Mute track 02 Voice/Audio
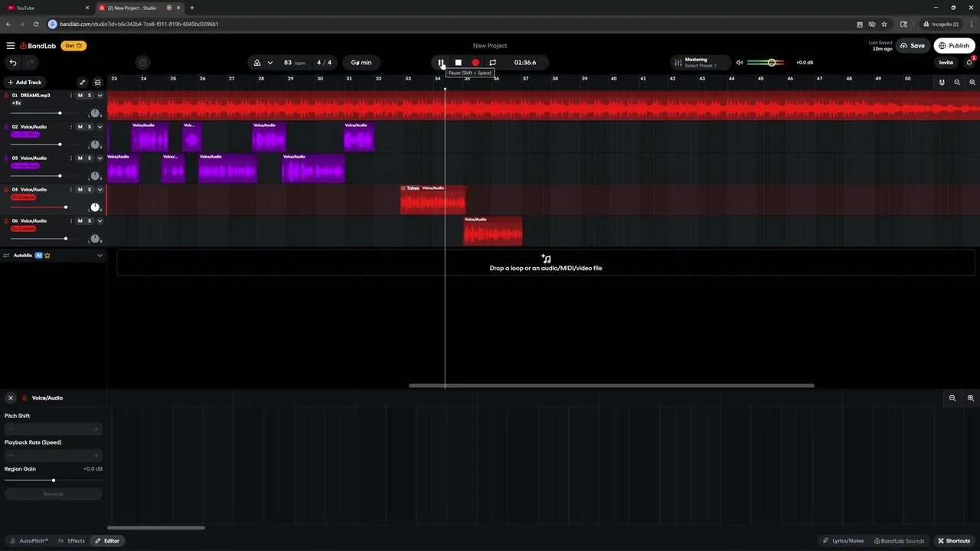This screenshot has height=551, width=980. [80, 127]
